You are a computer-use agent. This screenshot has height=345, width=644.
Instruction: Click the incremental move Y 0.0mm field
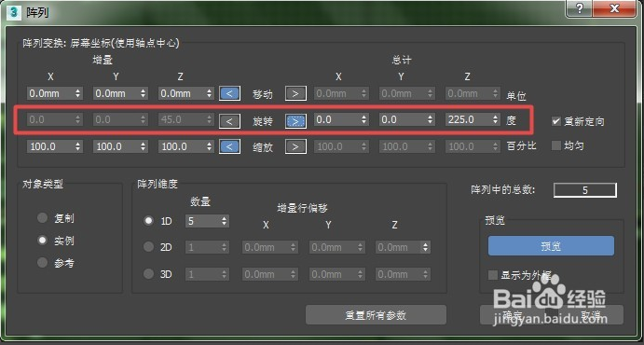pos(120,93)
